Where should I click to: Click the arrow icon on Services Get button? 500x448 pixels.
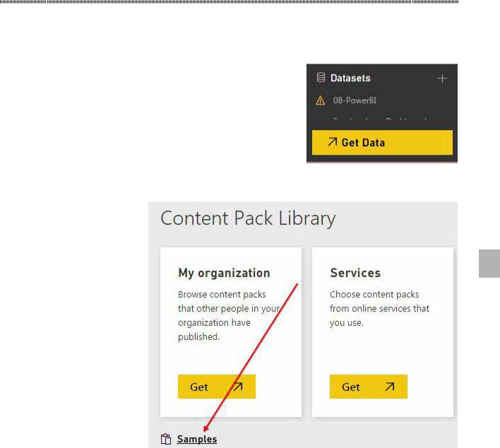[x=390, y=387]
